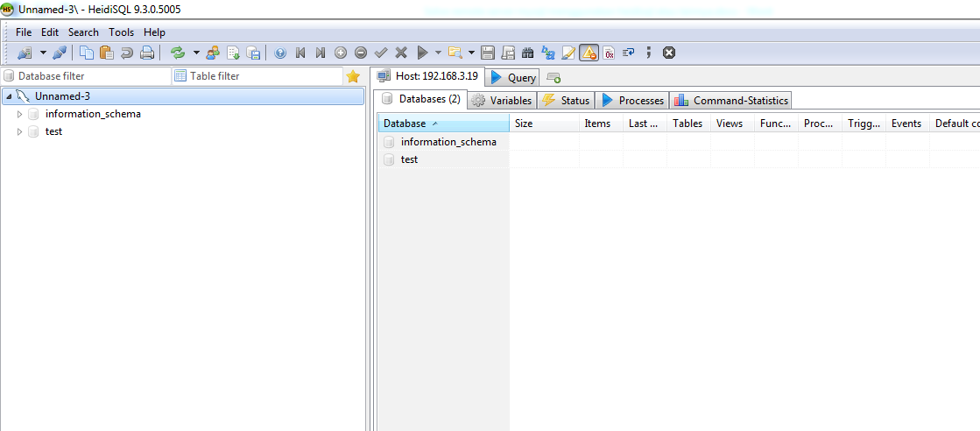Click the yellow favorites star icon
Viewport: 980px width, 431px height.
click(x=353, y=76)
